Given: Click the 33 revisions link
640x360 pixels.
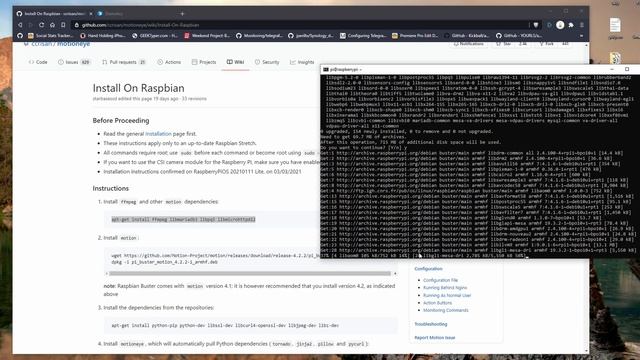Looking at the screenshot, I should coord(194,99).
